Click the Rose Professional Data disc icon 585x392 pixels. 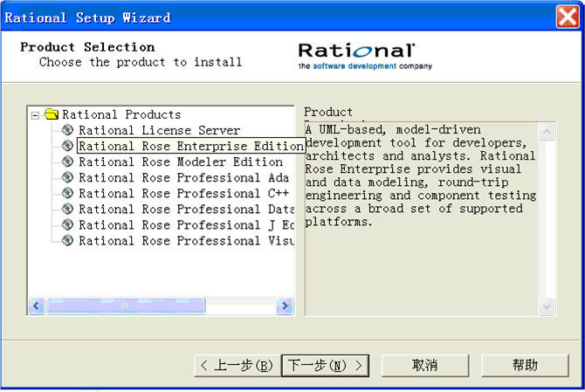click(x=67, y=209)
